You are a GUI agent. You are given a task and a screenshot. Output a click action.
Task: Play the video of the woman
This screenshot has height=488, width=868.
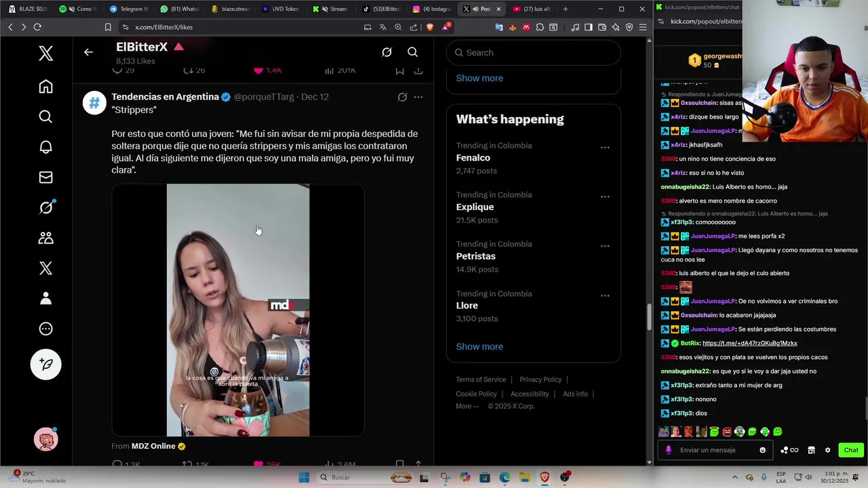pyautogui.click(x=238, y=310)
